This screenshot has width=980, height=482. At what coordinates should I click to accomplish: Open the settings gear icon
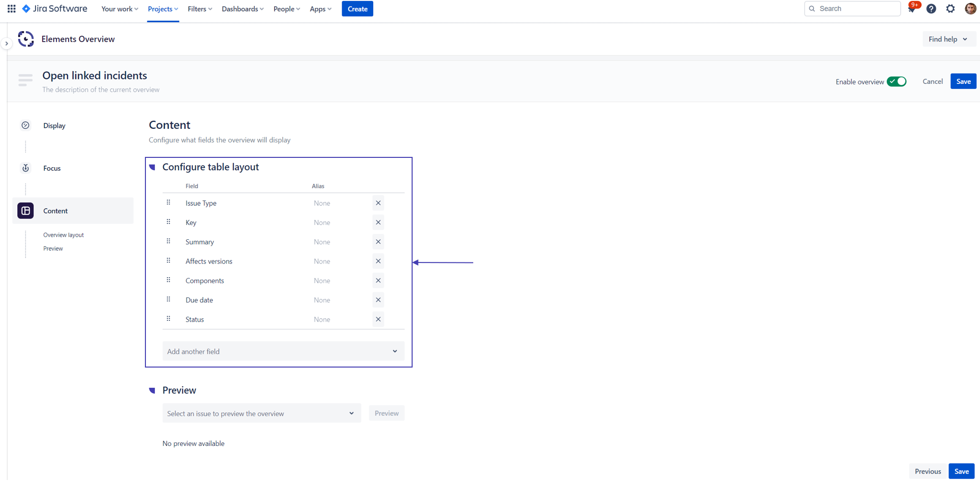click(950, 9)
